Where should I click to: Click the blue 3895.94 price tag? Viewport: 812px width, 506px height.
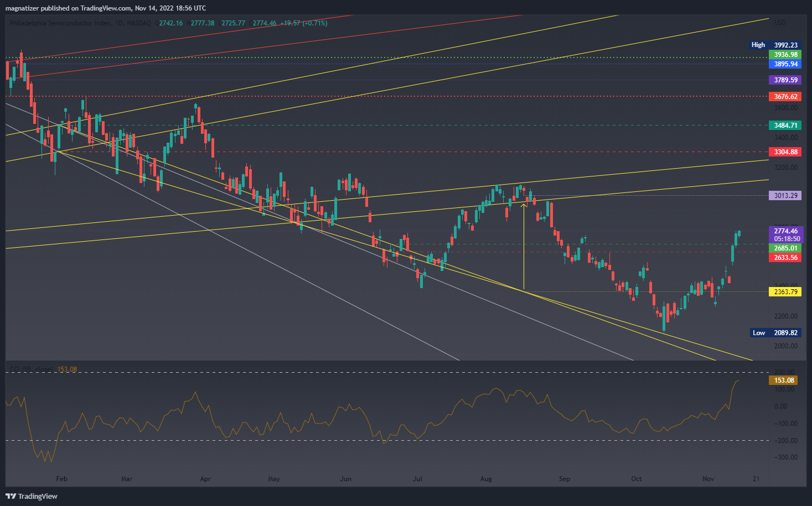point(785,64)
